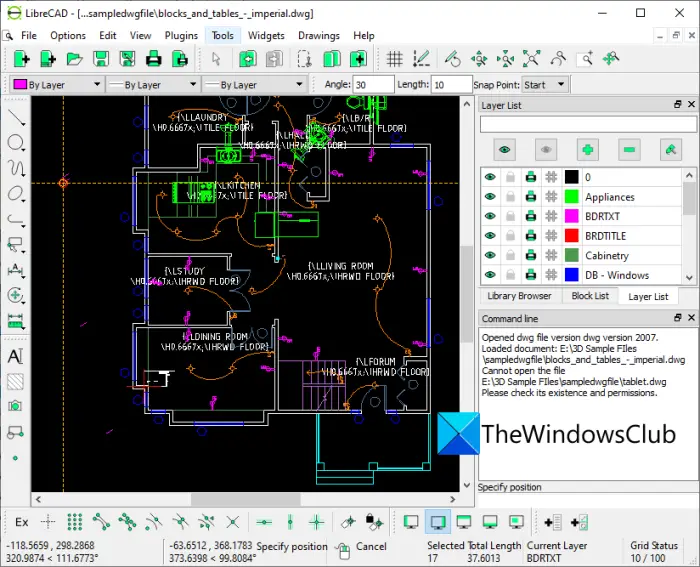
Task: Toggle visibility of BRDTITLE layer
Action: tap(490, 236)
